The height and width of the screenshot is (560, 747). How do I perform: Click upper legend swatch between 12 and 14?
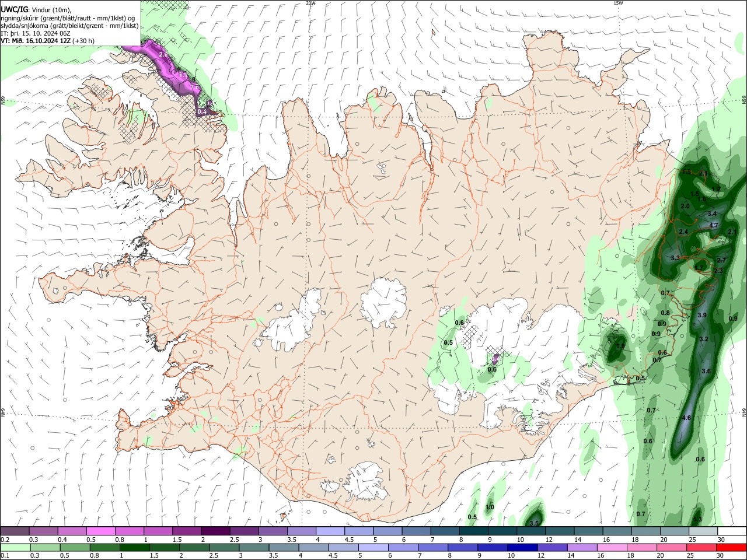click(x=560, y=531)
